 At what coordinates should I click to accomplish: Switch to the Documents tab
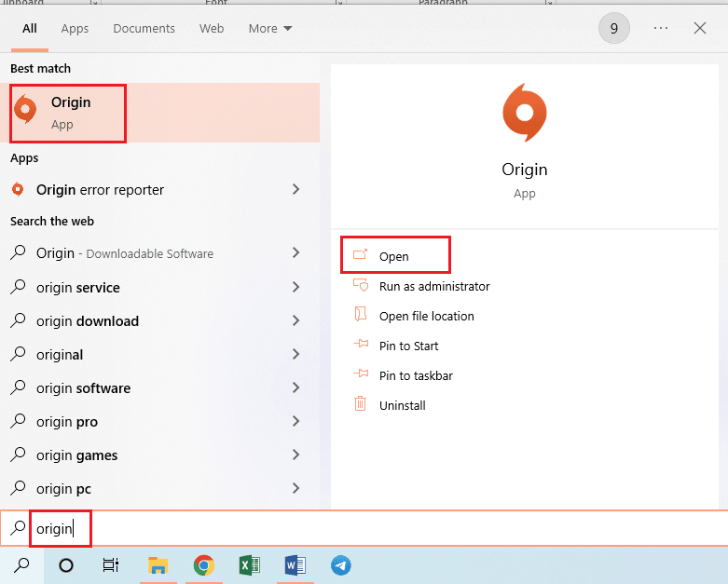144,28
